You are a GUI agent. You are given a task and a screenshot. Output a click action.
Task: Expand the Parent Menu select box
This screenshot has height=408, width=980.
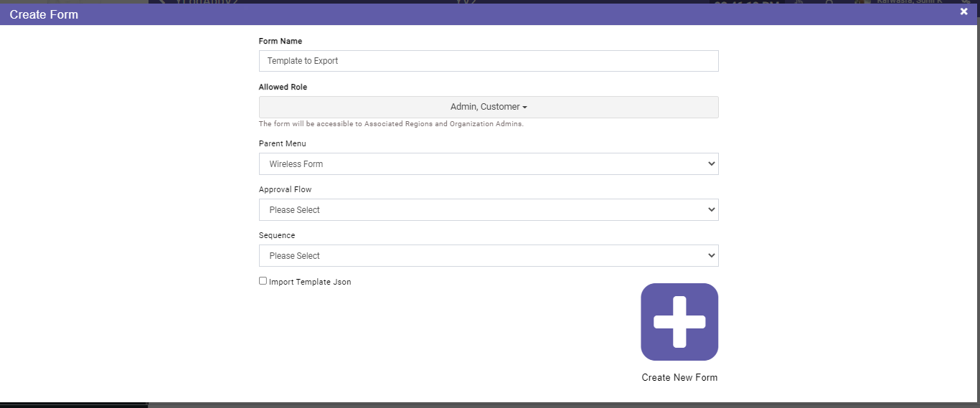[x=489, y=163]
